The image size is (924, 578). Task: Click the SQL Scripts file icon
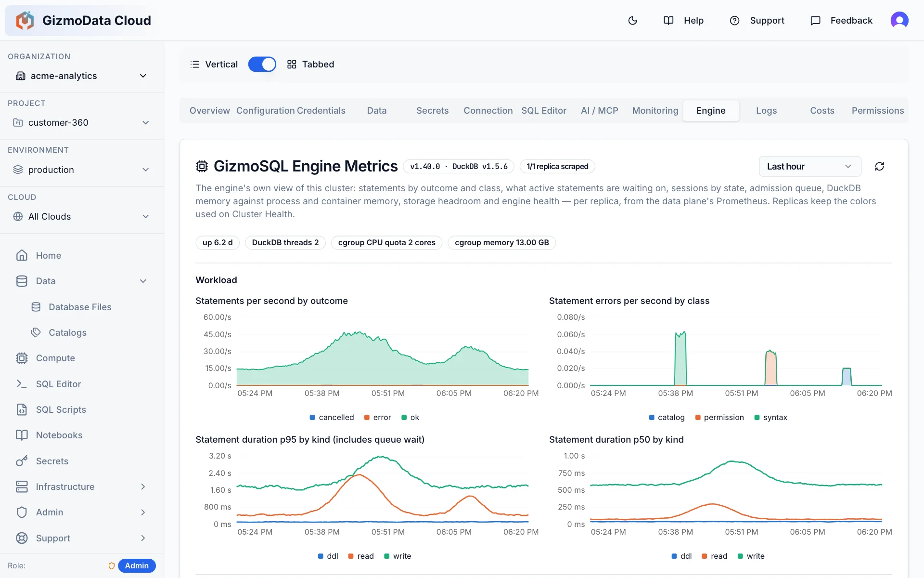(x=22, y=409)
